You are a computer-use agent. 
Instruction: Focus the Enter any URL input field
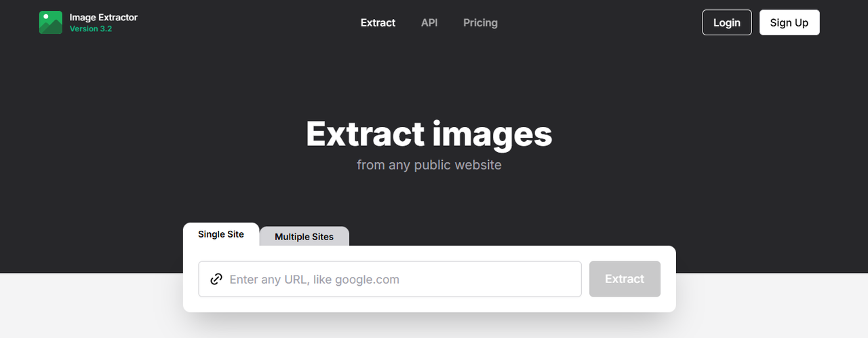400,279
